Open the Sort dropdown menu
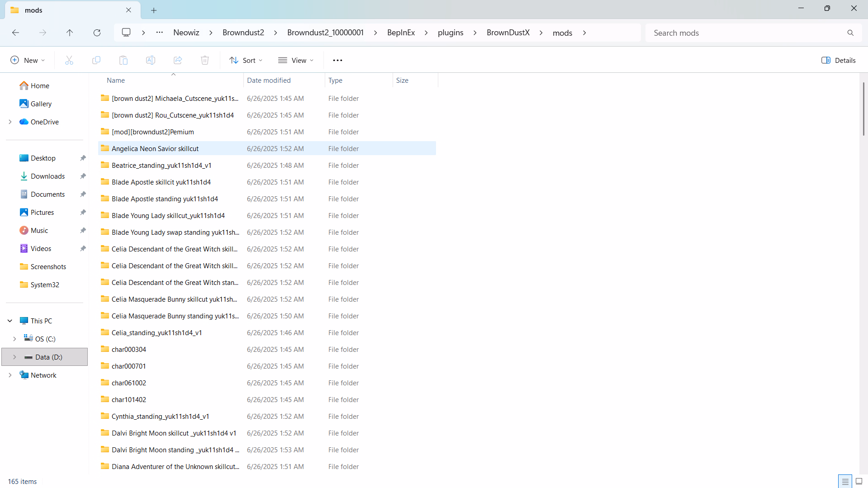This screenshot has width=868, height=488. pyautogui.click(x=246, y=60)
